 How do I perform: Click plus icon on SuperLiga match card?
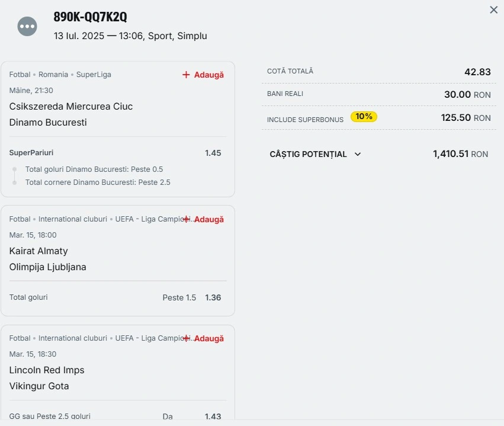pos(186,75)
